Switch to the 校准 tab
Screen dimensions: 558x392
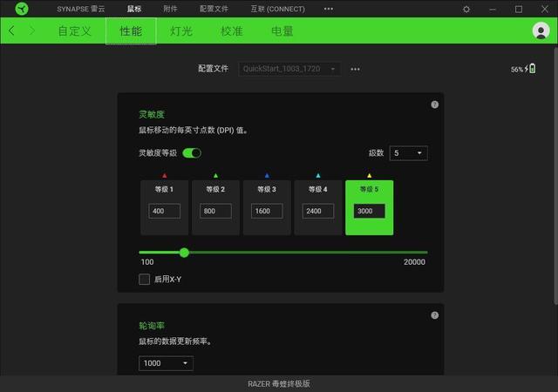click(x=232, y=31)
